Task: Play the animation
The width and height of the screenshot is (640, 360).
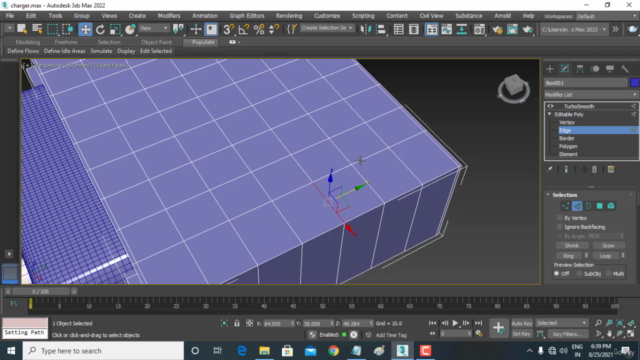Action: [455, 323]
